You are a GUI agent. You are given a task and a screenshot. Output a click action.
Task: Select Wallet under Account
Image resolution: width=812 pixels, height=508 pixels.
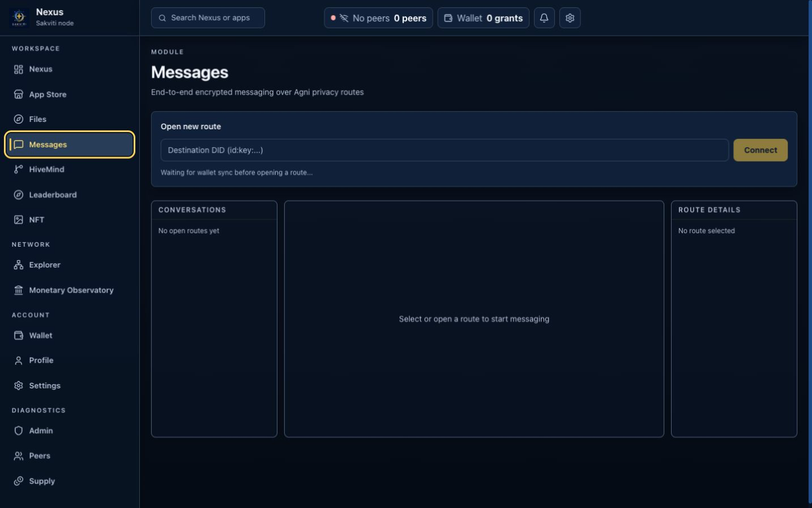pos(69,335)
